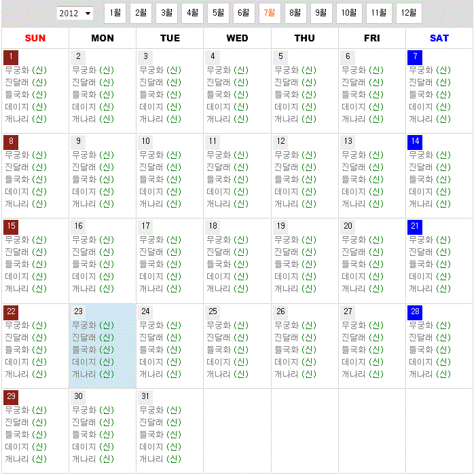Screen dimensions: 476x475
Task: Click the blue Saturday date 7 box
Action: 415,57
